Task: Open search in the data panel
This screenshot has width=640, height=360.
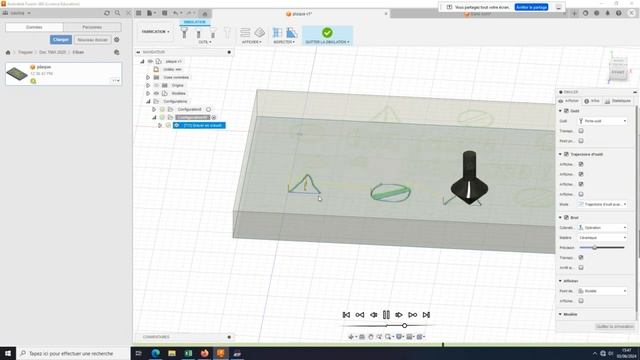Action: pos(118,13)
